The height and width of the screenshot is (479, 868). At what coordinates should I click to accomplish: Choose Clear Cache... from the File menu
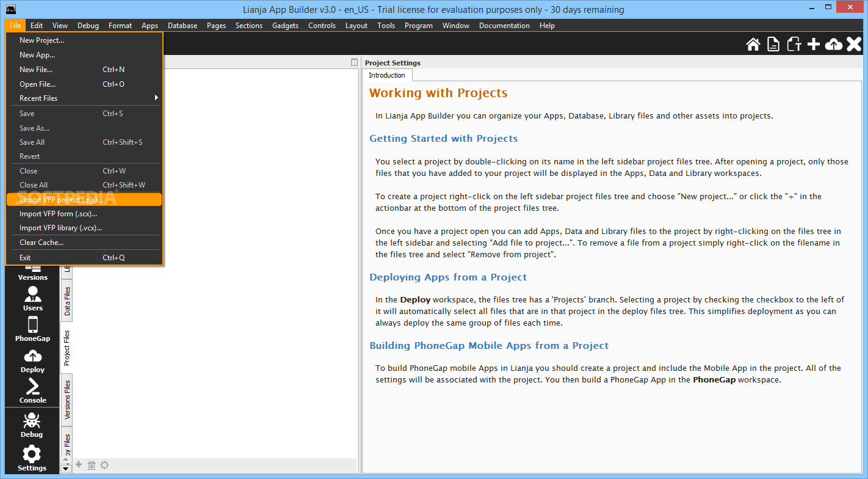click(84, 243)
